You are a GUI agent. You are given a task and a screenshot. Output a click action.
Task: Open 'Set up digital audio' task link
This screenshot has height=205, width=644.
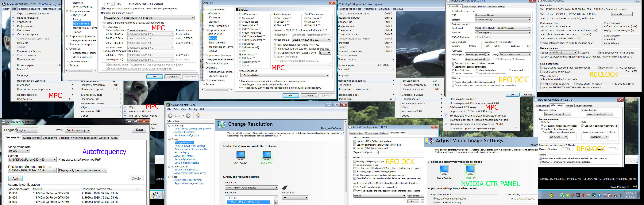185,159
